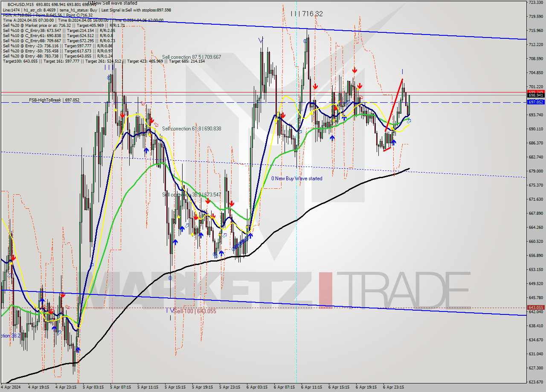Select the '0 New Buy Wave started' label
The image size is (546, 392).
[297, 179]
